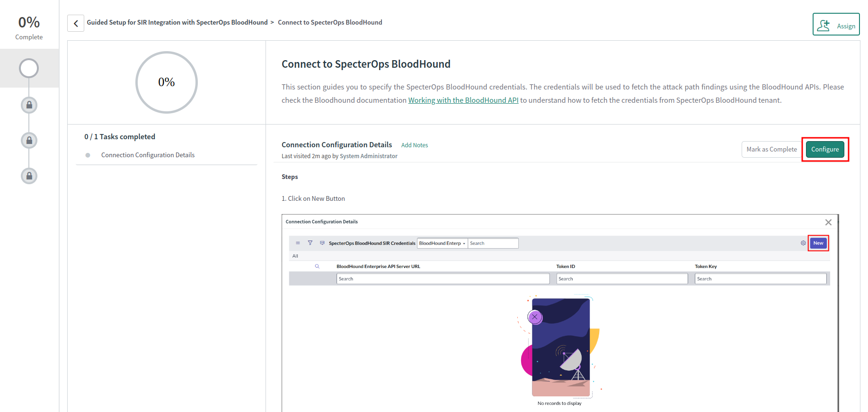
Task: Open the BloodHound Enterp field dropdown
Action: (442, 243)
